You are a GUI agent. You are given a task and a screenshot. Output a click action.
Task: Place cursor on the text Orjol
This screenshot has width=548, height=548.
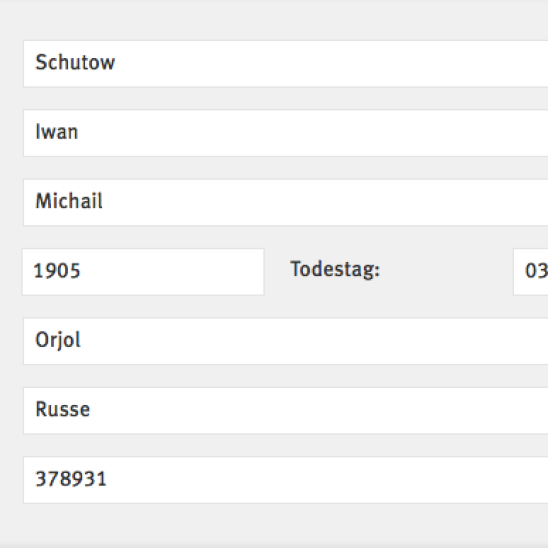[58, 340]
